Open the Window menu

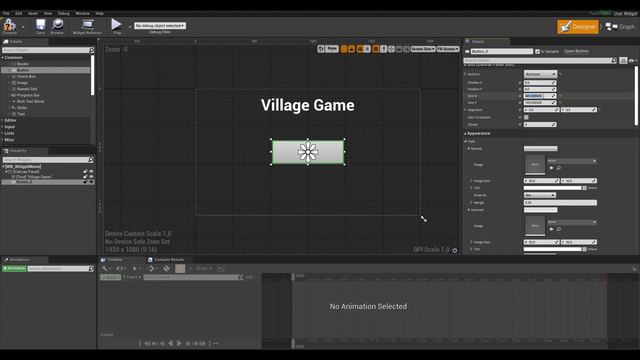[x=82, y=13]
